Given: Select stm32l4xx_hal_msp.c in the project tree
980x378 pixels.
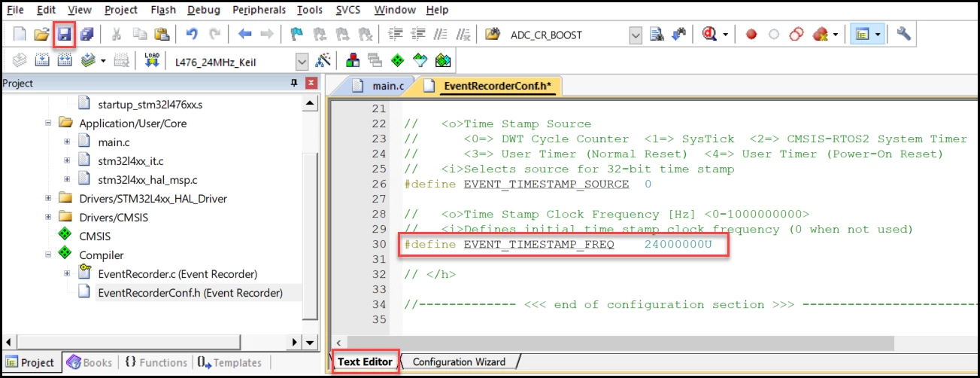Looking at the screenshot, I should 147,179.
